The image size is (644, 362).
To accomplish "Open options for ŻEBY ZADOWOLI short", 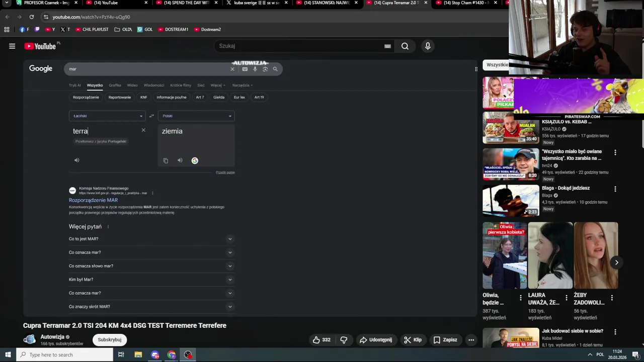I will coord(612,298).
